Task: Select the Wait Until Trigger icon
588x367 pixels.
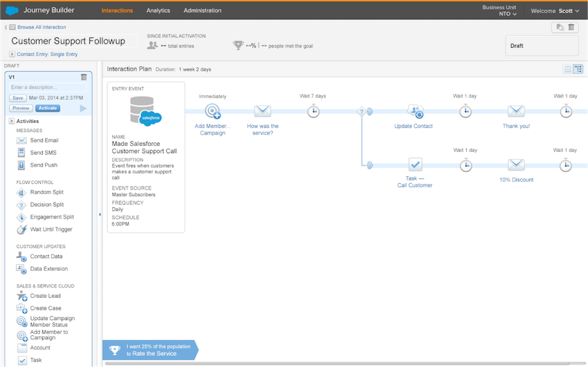Action: click(21, 229)
